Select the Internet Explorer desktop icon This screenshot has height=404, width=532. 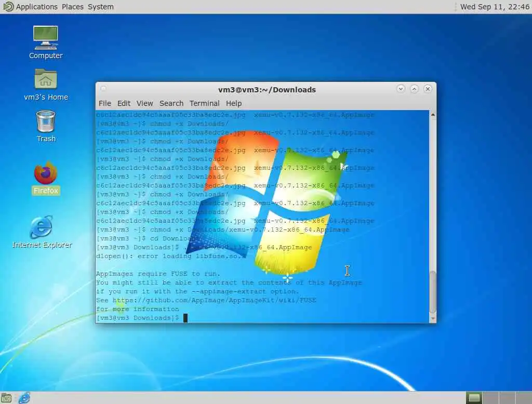pyautogui.click(x=42, y=232)
